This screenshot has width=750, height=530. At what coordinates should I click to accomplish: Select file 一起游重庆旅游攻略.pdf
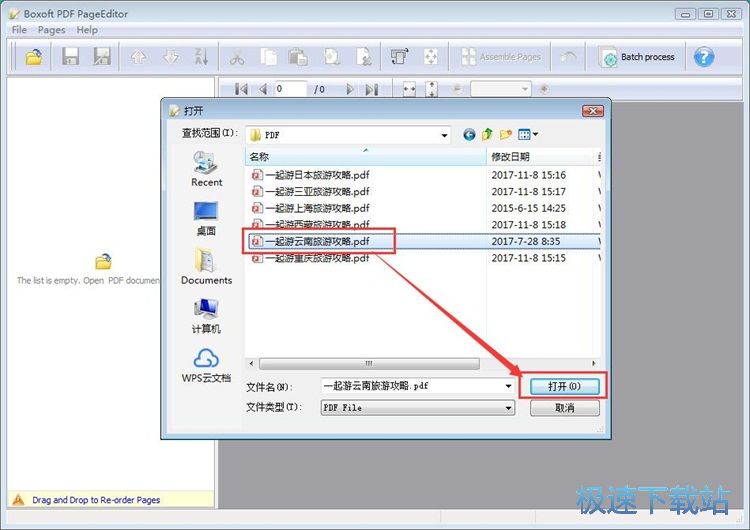tap(310, 258)
